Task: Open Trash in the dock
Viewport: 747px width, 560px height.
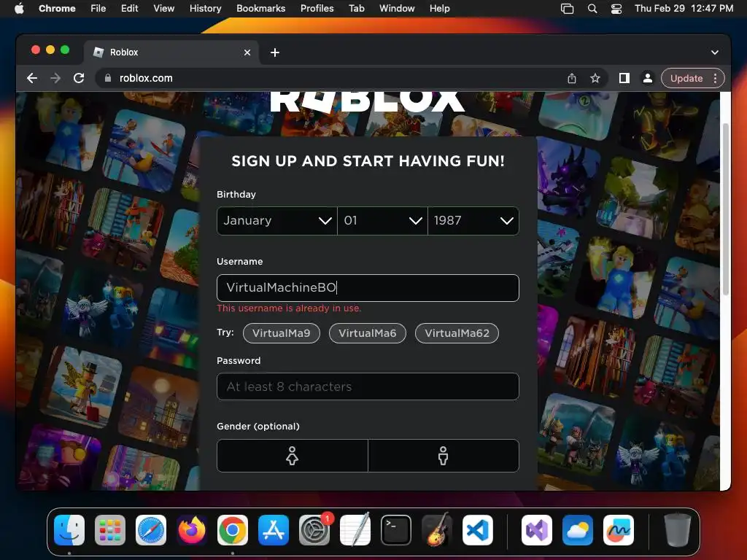Action: click(678, 530)
